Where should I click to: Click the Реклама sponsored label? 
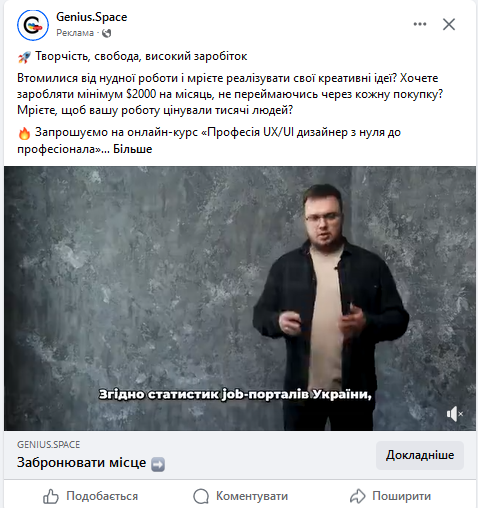pyautogui.click(x=75, y=33)
